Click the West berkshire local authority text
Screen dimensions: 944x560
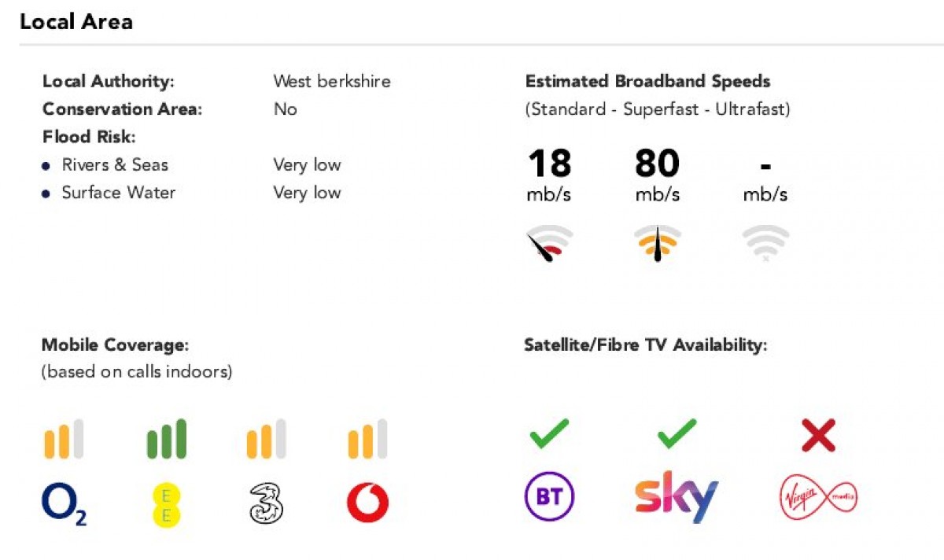point(331,81)
